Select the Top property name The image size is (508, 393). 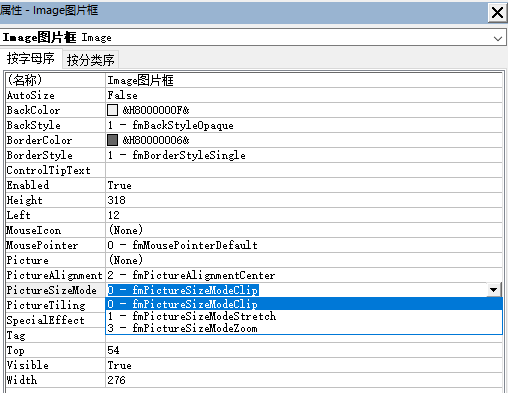click(55, 350)
